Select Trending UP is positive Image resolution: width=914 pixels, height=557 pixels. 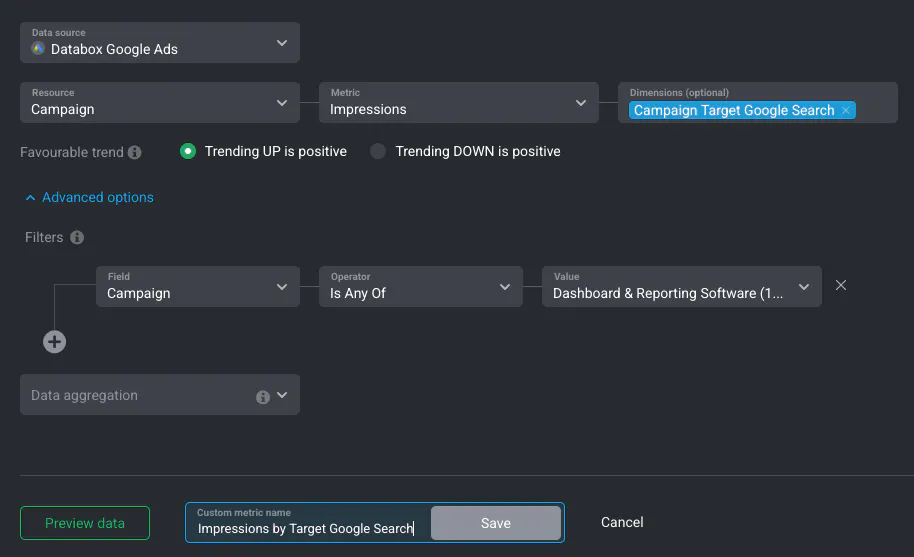188,151
